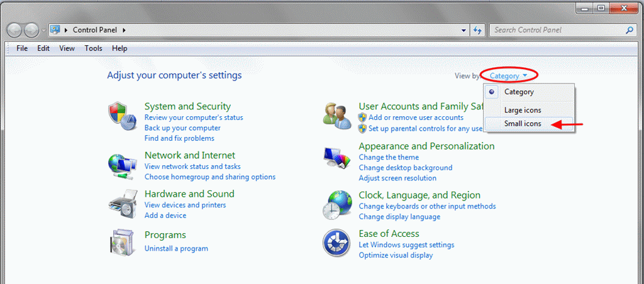
Task: Click the Ease of Access icon
Action: point(337,243)
